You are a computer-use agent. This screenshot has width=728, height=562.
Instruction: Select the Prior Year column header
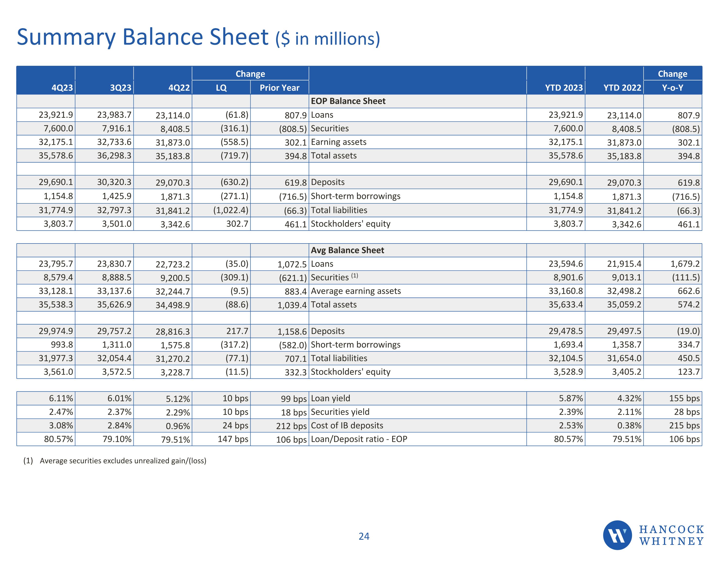click(279, 88)
